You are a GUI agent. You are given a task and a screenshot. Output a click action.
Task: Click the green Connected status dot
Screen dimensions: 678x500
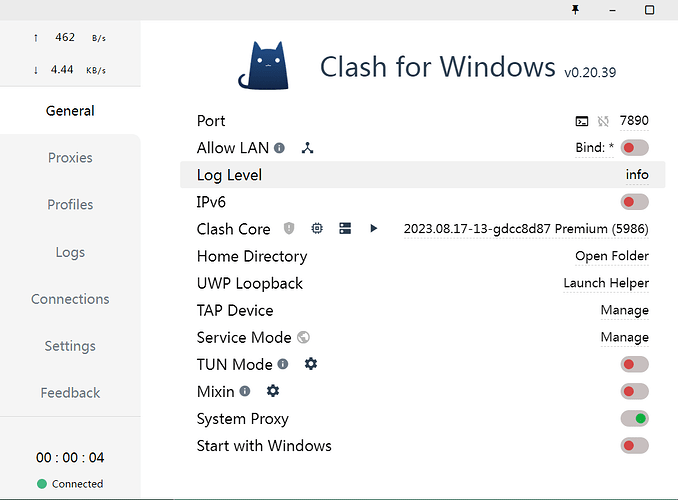click(x=42, y=484)
